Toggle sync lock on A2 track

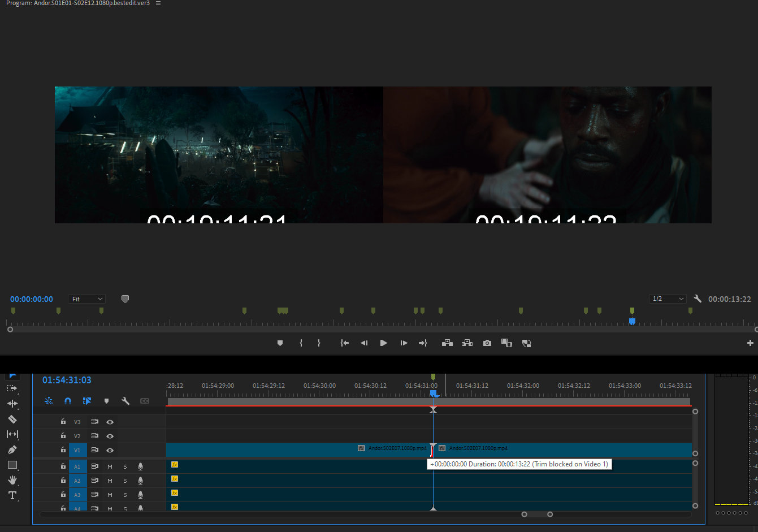tap(94, 481)
